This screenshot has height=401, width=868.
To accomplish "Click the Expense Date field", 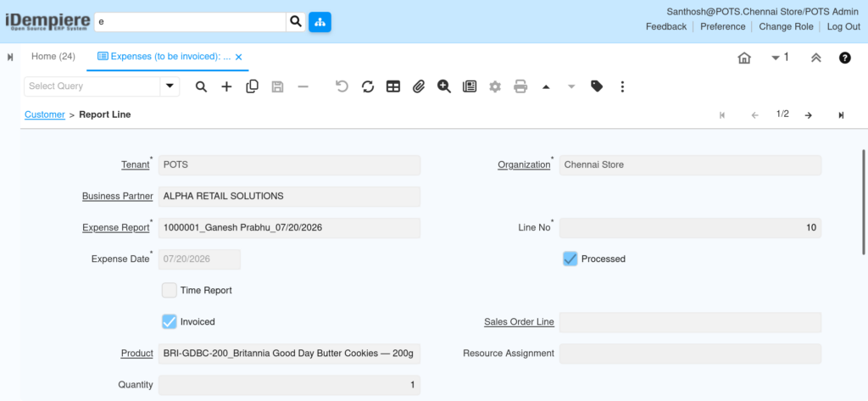I will click(x=200, y=259).
